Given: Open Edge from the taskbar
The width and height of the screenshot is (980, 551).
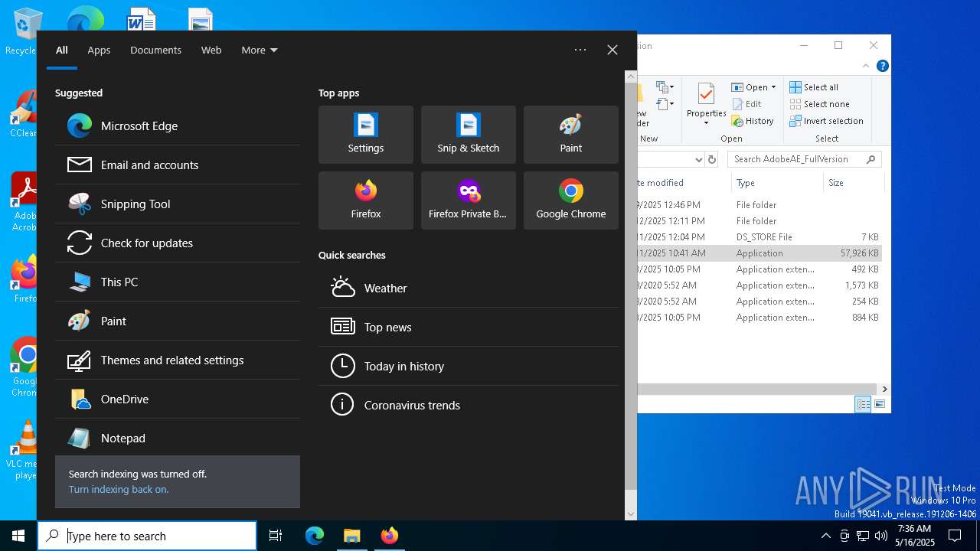Looking at the screenshot, I should pos(315,536).
